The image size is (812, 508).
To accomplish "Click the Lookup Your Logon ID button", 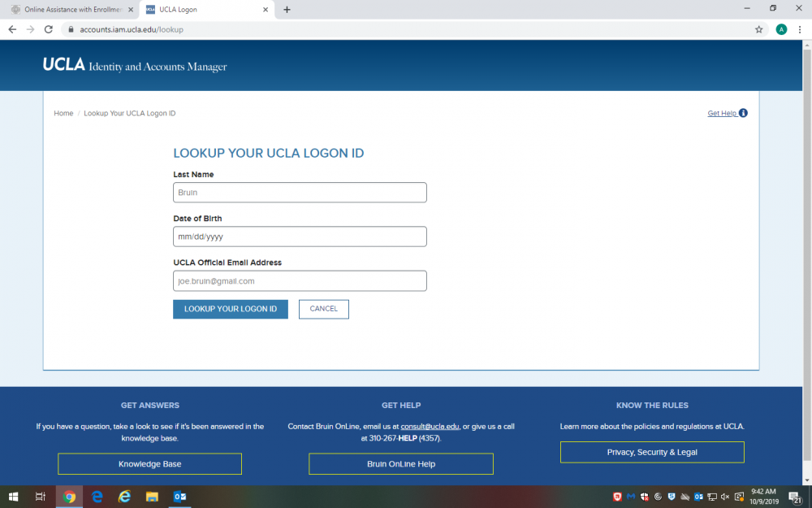I will pos(231,309).
